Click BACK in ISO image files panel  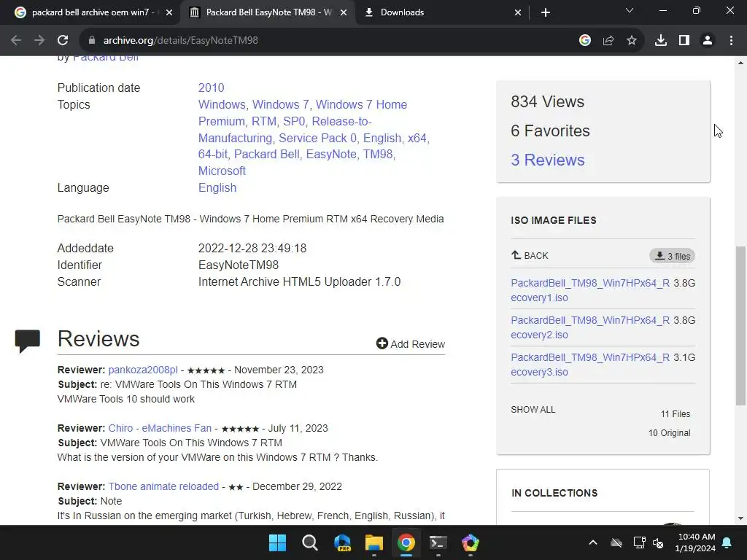[x=530, y=256]
